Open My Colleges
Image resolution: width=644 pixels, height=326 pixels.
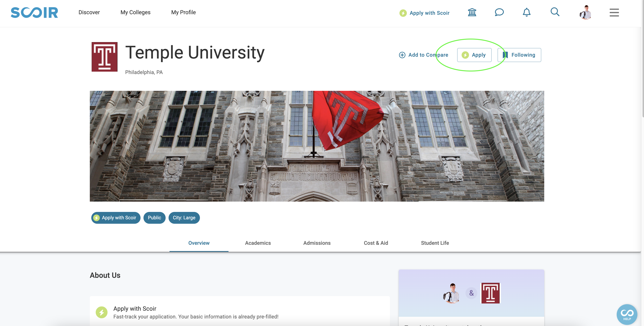135,12
